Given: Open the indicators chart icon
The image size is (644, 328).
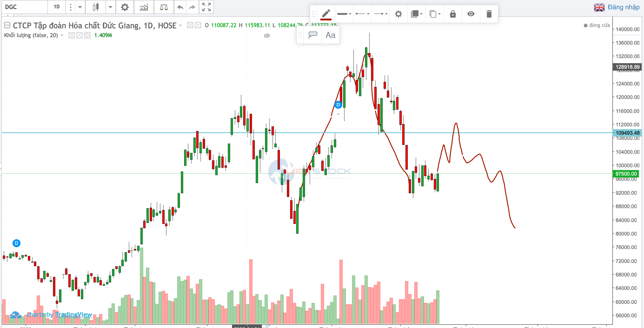Looking at the screenshot, I should coord(144,7).
